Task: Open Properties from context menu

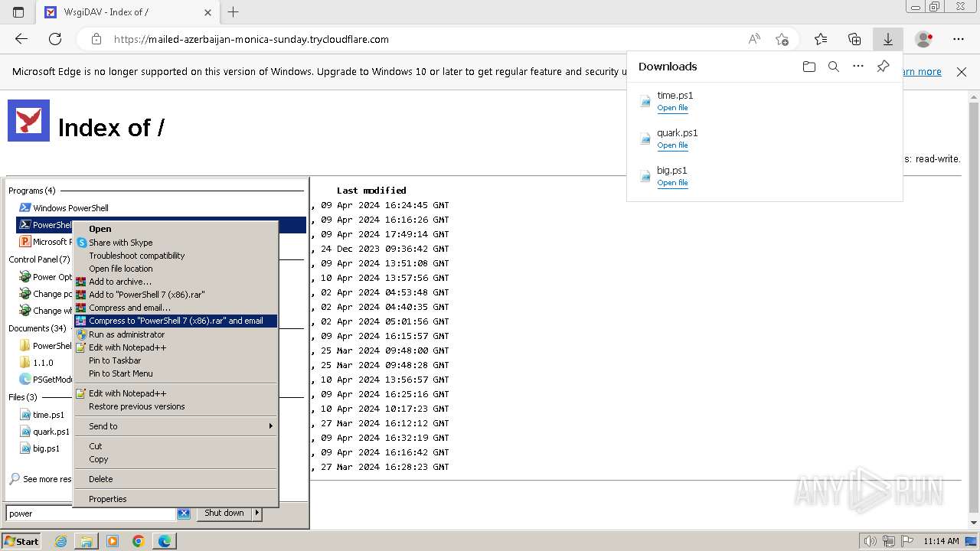Action: [175, 499]
